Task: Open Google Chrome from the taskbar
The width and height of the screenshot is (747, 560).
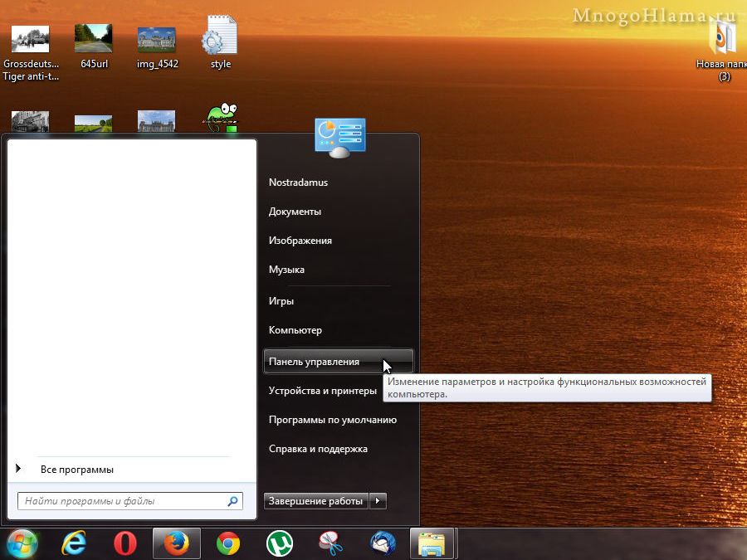Action: click(228, 543)
